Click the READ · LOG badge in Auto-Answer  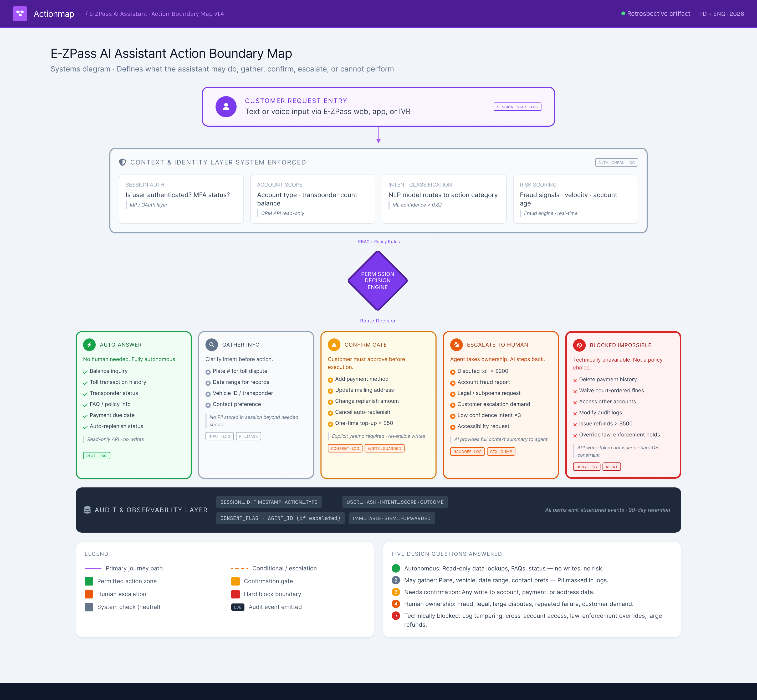pyautogui.click(x=97, y=456)
